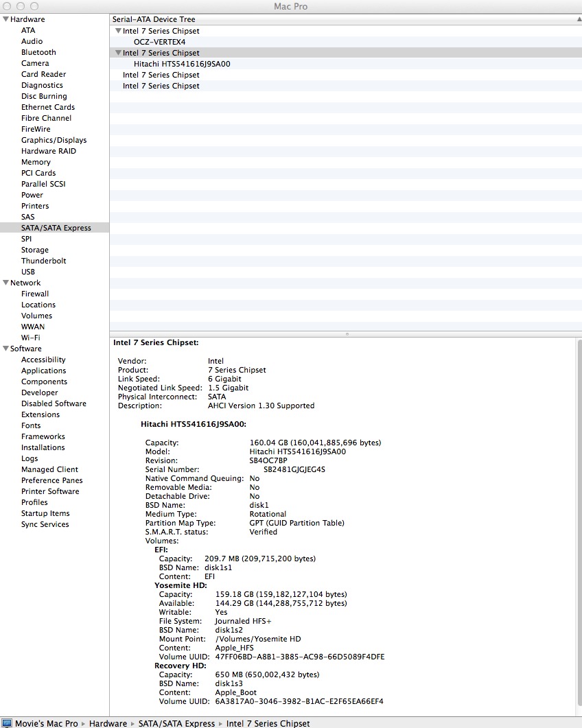Select Thunderbolt in the sidebar
The height and width of the screenshot is (728, 582).
[44, 261]
